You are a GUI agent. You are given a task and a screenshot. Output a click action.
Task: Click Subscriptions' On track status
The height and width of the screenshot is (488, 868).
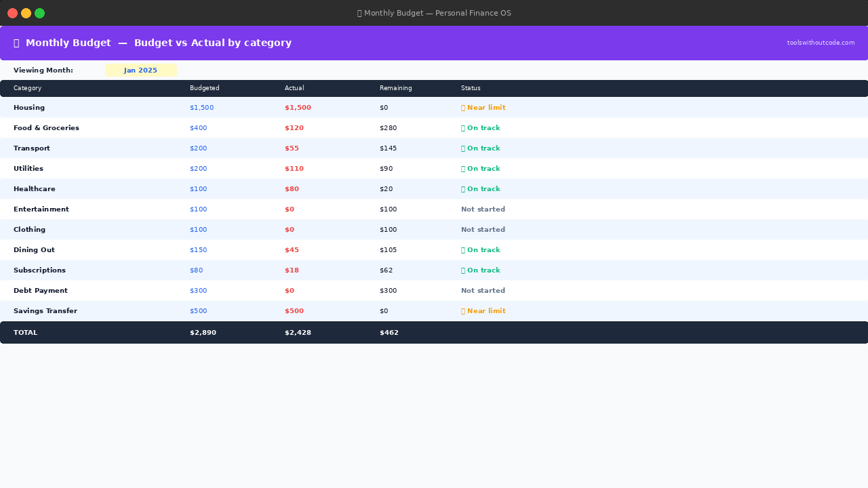click(x=481, y=270)
